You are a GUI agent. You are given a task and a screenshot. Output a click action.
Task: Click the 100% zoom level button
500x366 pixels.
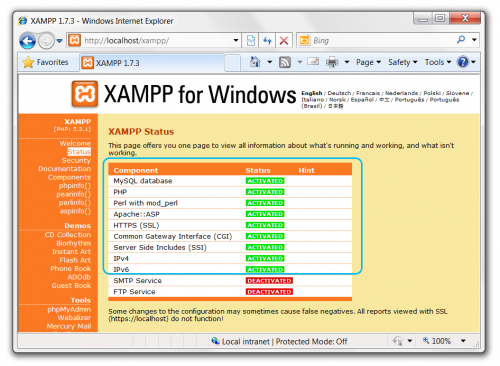click(437, 341)
